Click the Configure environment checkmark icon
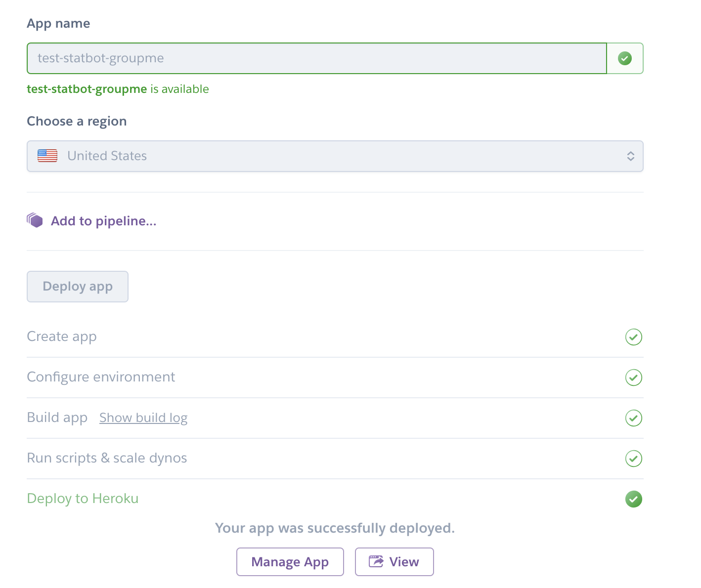The width and height of the screenshot is (701, 588). coord(633,378)
